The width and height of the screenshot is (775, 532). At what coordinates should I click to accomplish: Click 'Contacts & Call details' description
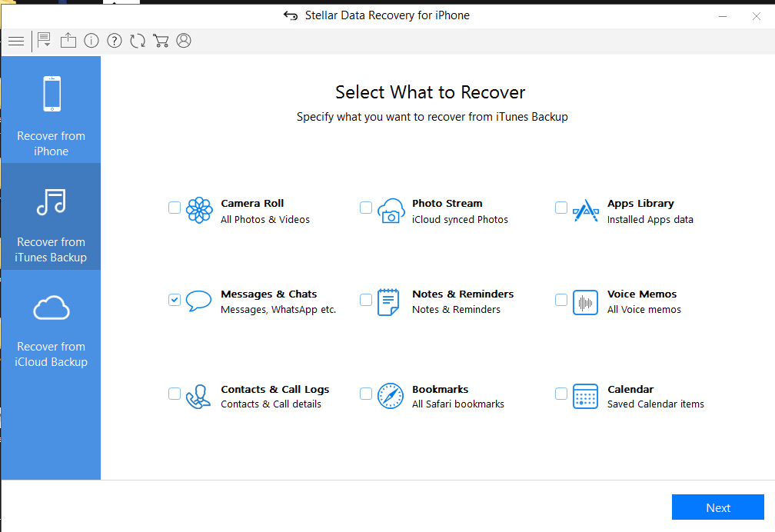(x=271, y=404)
